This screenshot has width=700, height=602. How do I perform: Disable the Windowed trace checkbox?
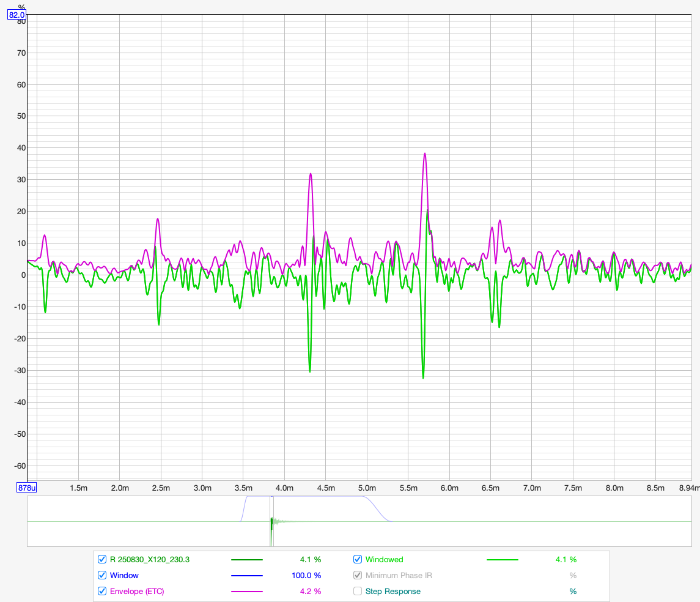pyautogui.click(x=358, y=559)
